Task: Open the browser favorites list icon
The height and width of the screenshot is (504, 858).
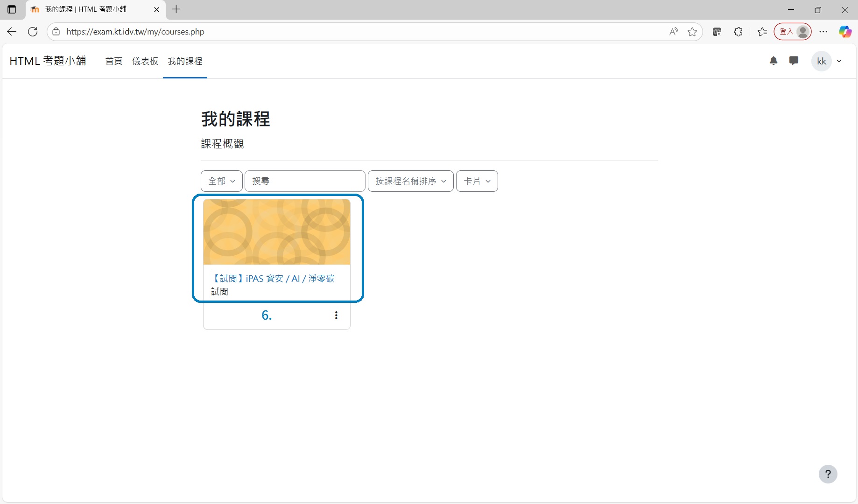Action: pyautogui.click(x=762, y=32)
